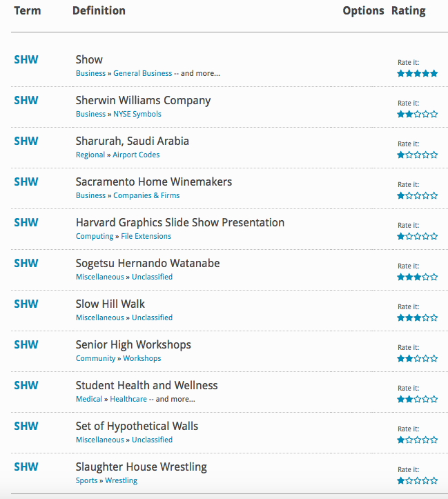Image resolution: width=448 pixels, height=499 pixels.
Task: Click the Companies & Firms category
Action: click(x=146, y=196)
